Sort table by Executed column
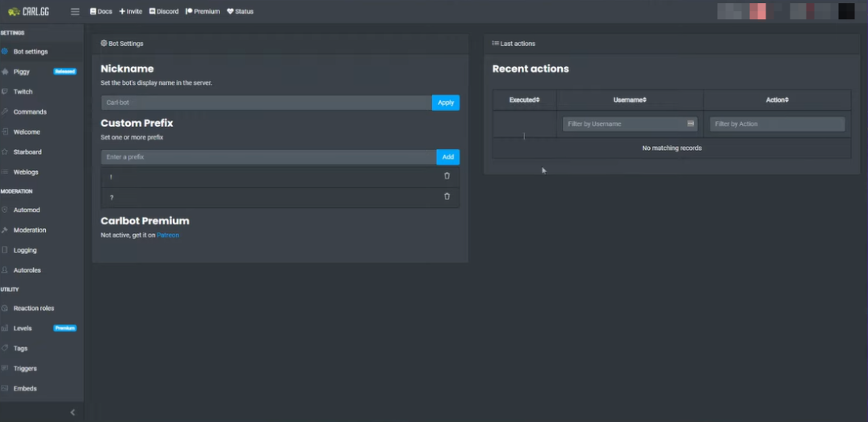This screenshot has width=868, height=422. coord(524,100)
